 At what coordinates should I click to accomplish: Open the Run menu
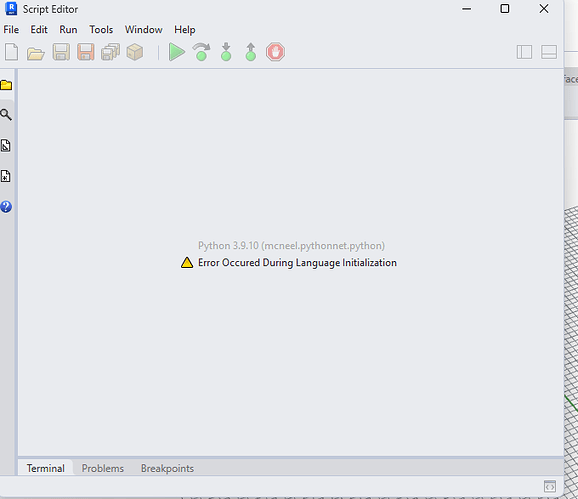[x=68, y=29]
